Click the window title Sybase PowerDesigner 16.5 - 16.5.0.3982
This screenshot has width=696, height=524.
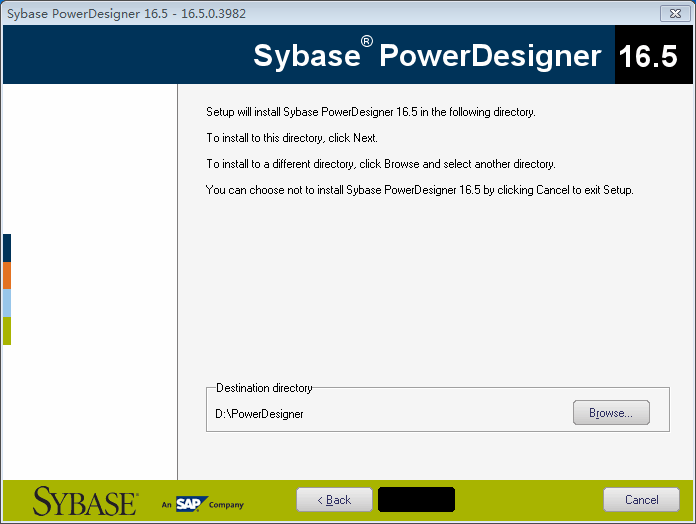[x=127, y=14]
